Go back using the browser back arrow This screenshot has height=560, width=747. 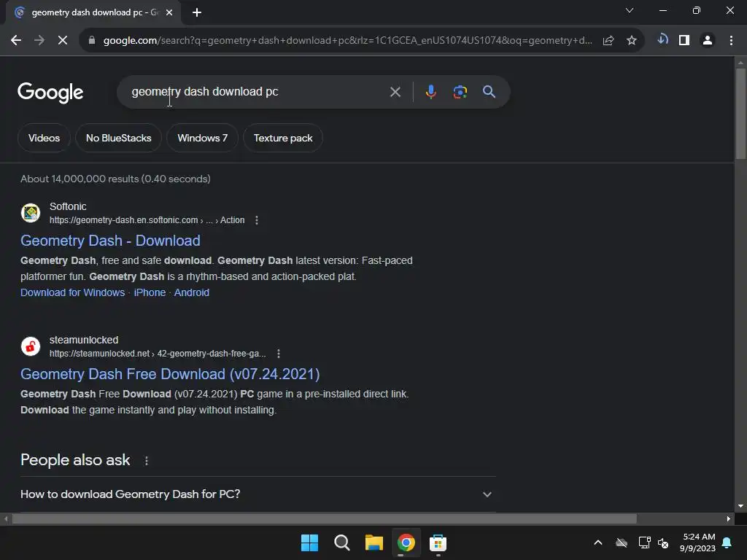[16, 41]
